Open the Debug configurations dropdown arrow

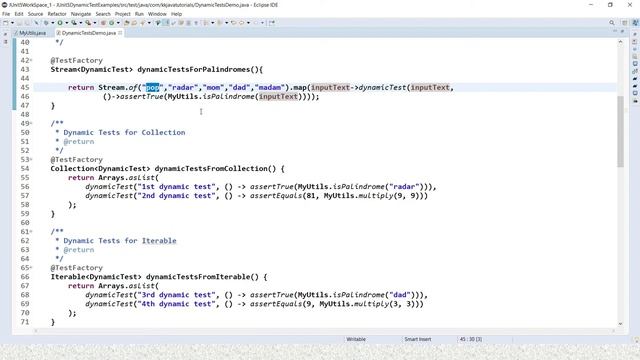point(53,23)
